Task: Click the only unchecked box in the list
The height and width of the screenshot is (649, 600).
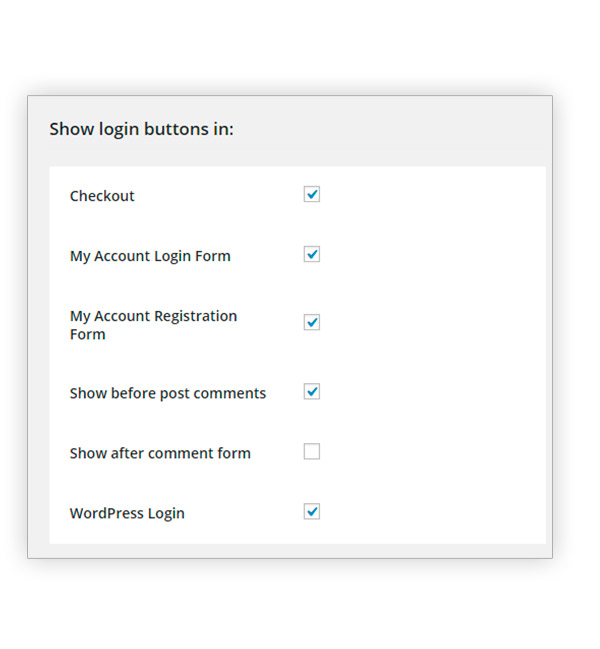Action: [312, 452]
